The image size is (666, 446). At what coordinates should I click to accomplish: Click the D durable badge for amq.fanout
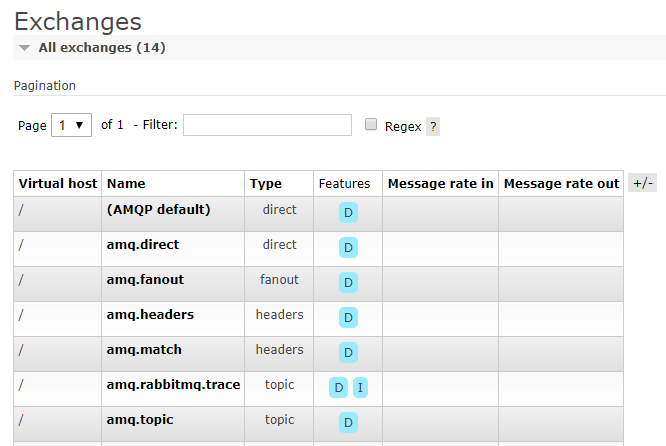click(348, 282)
